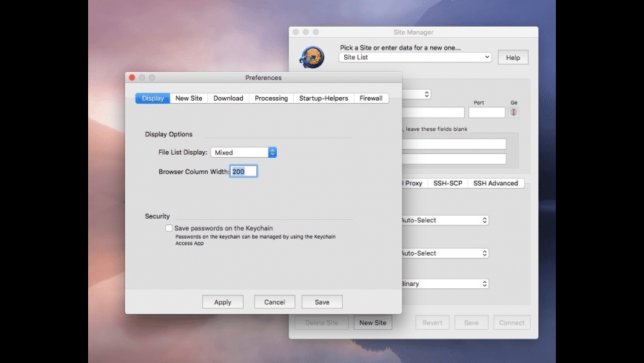This screenshot has height=363, width=644.
Task: Select the SSH-SCP tab in Site Manager
Action: click(x=448, y=183)
